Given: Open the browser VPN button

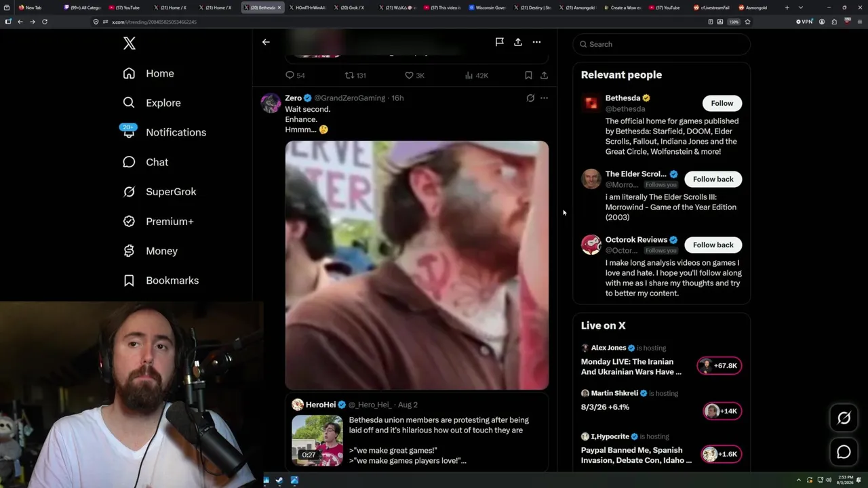Looking at the screenshot, I should [x=804, y=22].
